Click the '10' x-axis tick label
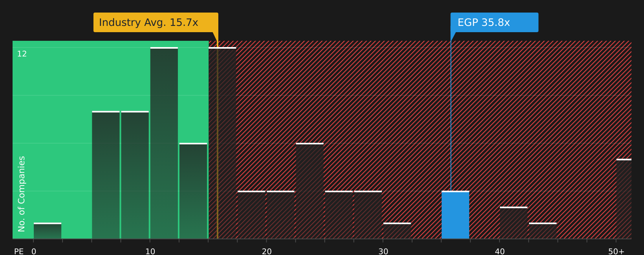This screenshot has width=644, height=255. click(150, 251)
